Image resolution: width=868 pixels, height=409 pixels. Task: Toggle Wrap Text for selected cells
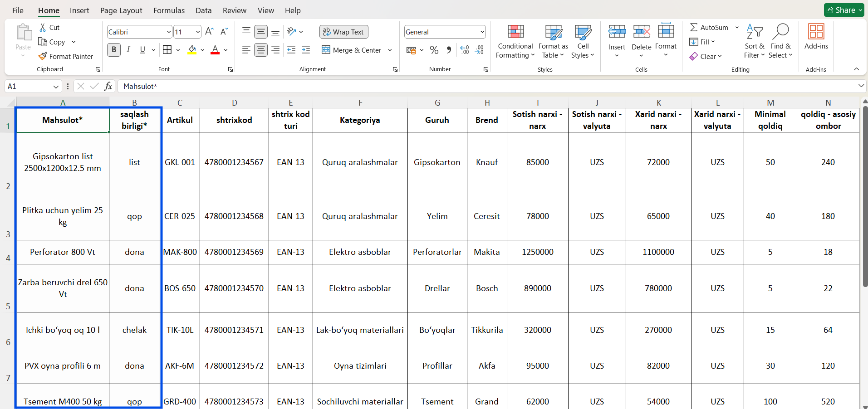point(343,32)
